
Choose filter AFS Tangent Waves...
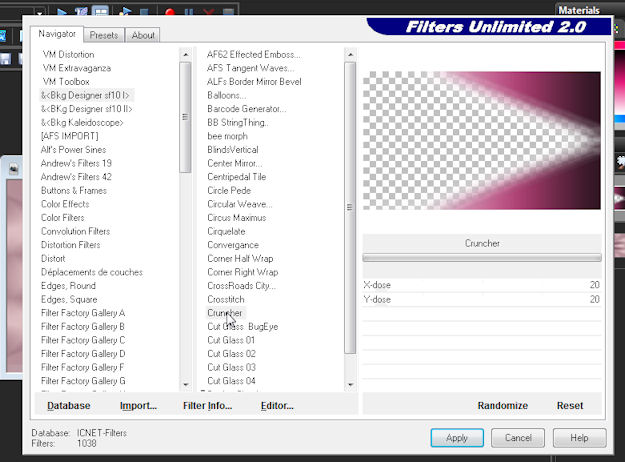[x=250, y=68]
